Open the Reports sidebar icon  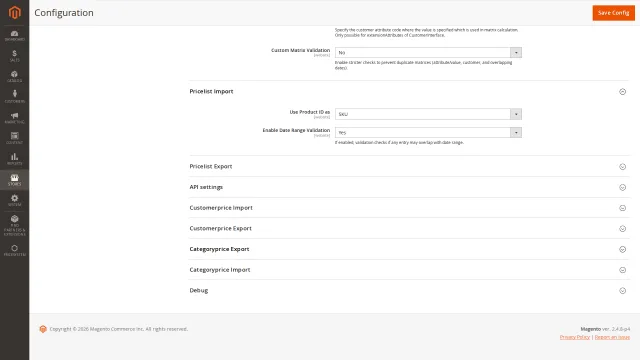point(15,159)
